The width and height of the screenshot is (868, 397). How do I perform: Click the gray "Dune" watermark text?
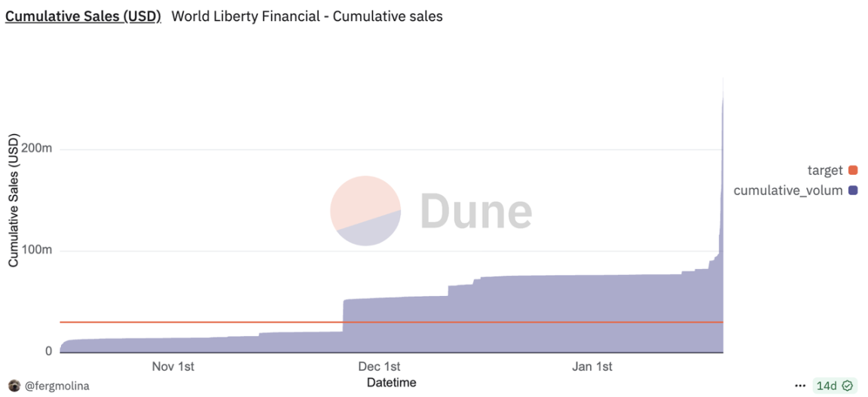(475, 211)
